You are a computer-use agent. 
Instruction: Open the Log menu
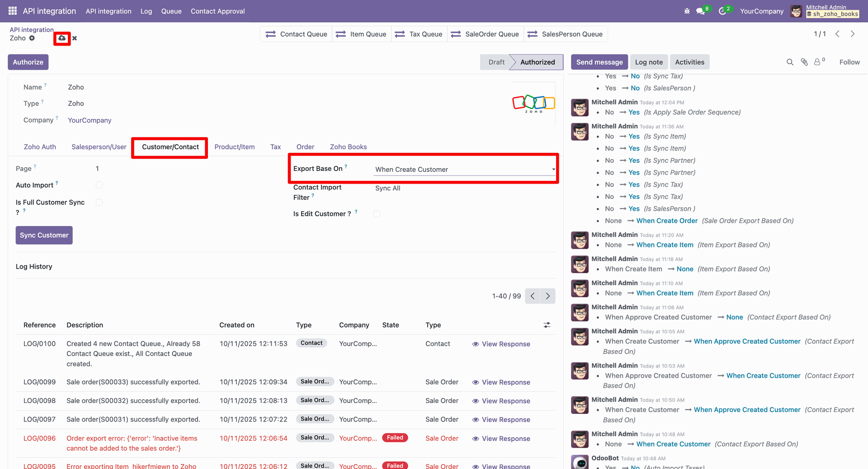[x=146, y=11]
